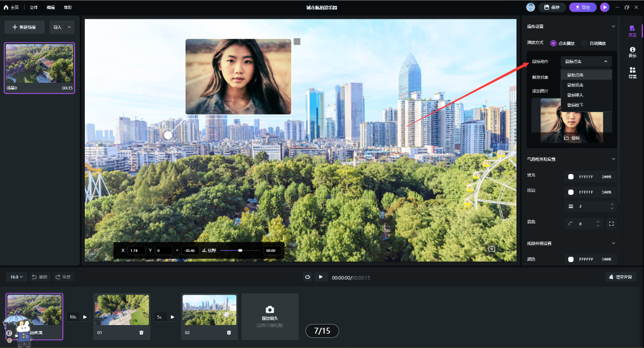
Task: Open the 交互 (Interaction) panel in sidebar
Action: pos(632,30)
